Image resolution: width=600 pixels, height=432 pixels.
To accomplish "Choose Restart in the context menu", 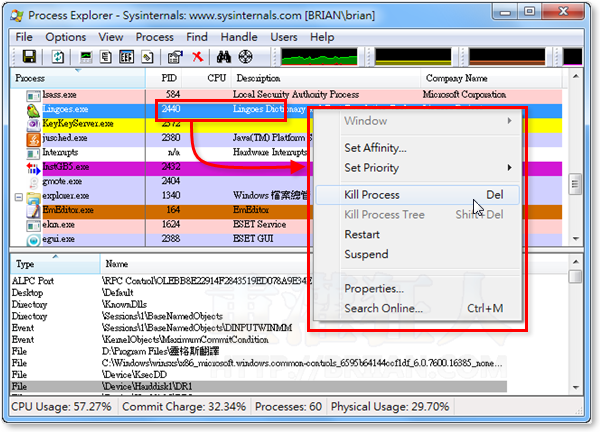I will point(418,234).
